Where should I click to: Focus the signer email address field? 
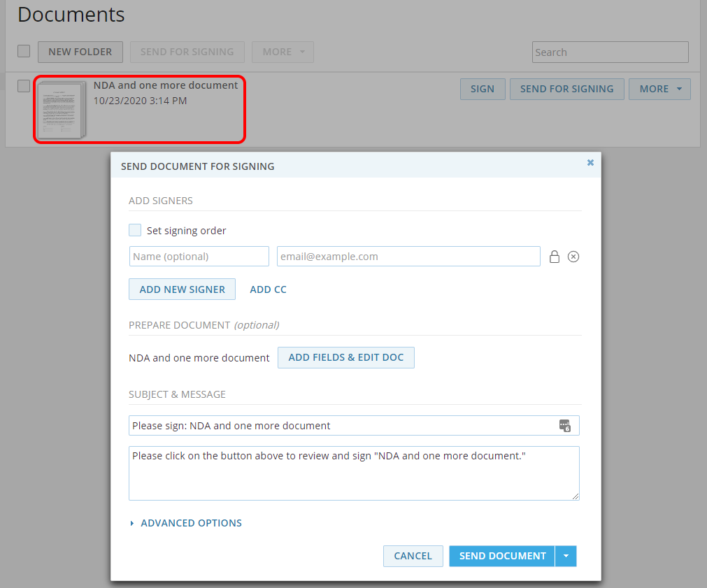point(408,256)
